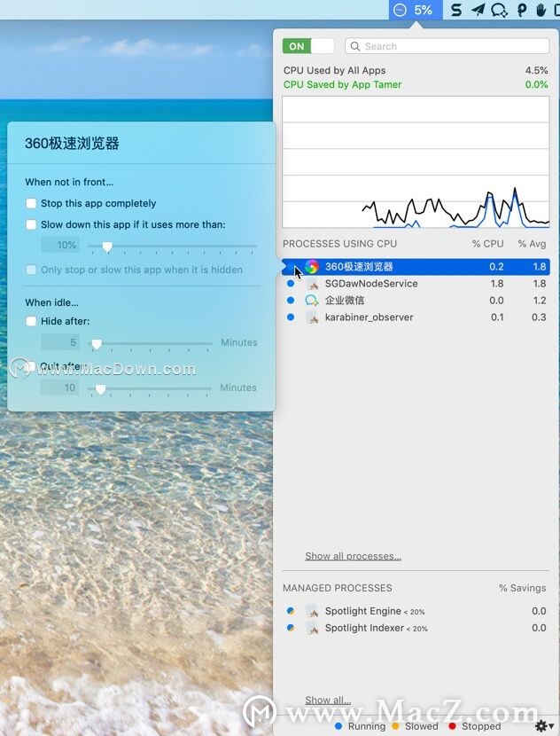The image size is (560, 736).
Task: Click the Slowed legend label
Action: [422, 726]
